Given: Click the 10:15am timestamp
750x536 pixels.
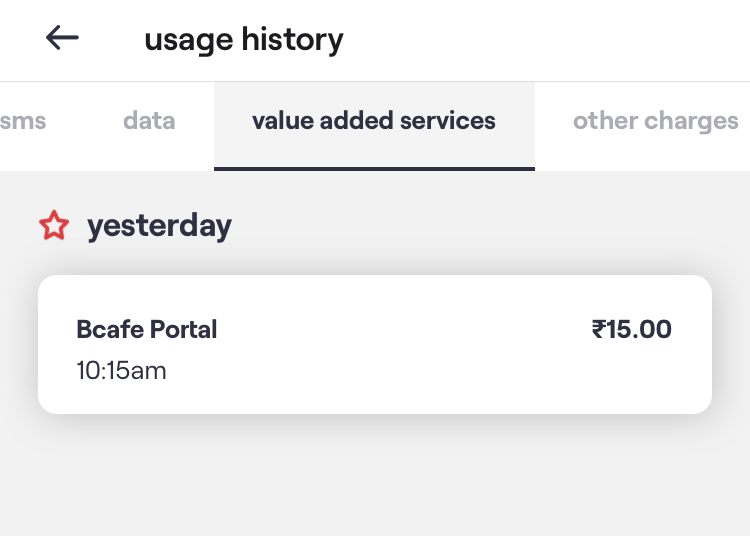Looking at the screenshot, I should click(x=121, y=371).
